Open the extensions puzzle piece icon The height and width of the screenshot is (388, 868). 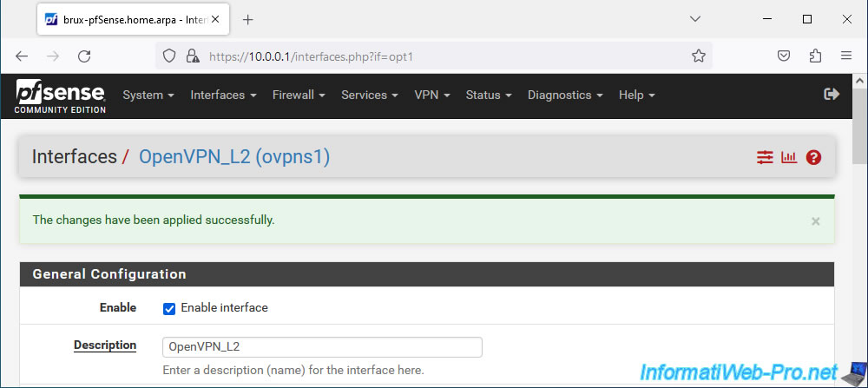coord(815,56)
